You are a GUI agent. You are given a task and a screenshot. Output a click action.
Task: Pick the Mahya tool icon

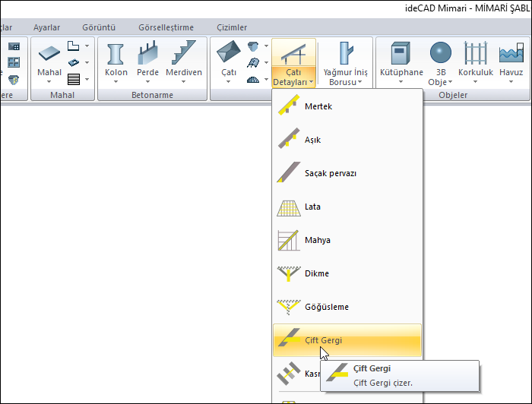pyautogui.click(x=287, y=240)
